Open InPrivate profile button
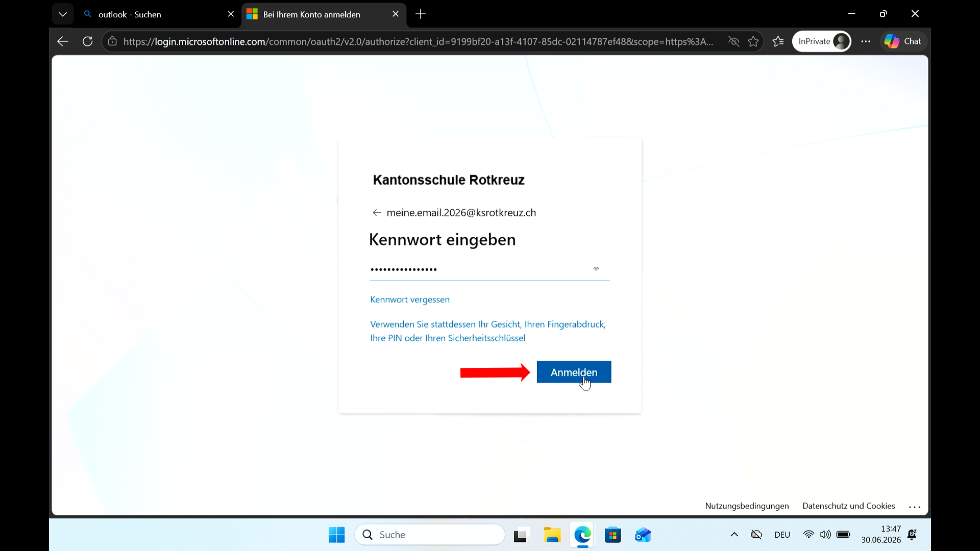The width and height of the screenshot is (980, 551). pyautogui.click(x=822, y=41)
